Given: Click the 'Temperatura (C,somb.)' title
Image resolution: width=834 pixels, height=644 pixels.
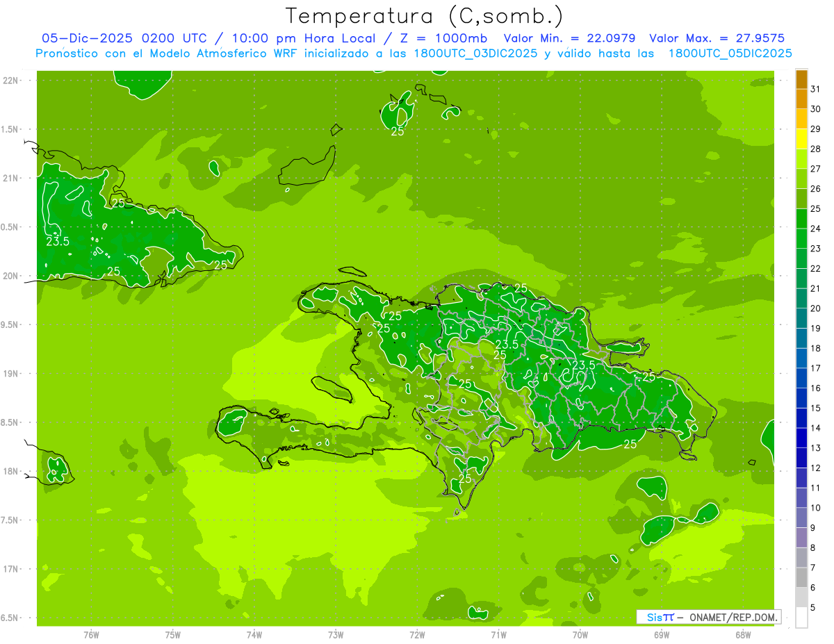Looking at the screenshot, I should click(425, 16).
